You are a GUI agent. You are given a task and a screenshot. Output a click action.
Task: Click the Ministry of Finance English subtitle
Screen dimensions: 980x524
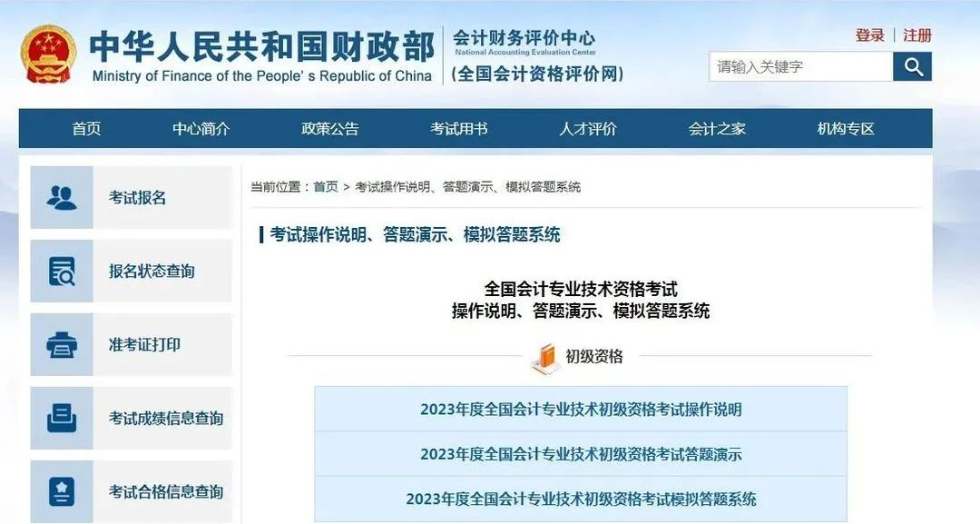[x=262, y=76]
